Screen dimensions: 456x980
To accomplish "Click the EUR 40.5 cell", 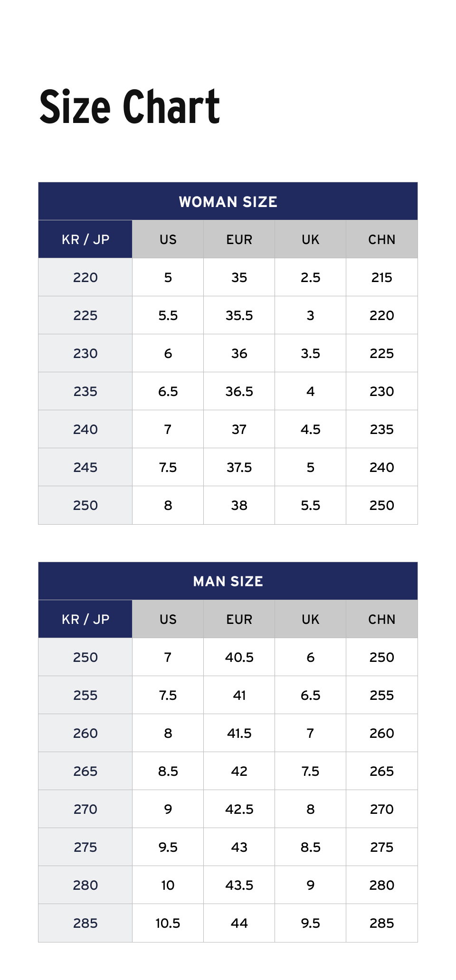I will click(x=239, y=657).
